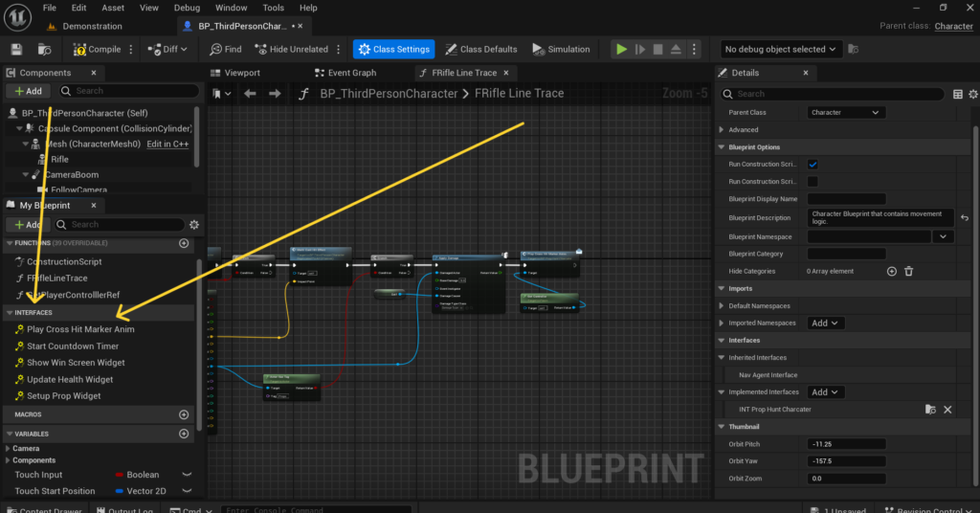
Task: Toggle visibility eye for Touch Start Position
Action: click(187, 491)
